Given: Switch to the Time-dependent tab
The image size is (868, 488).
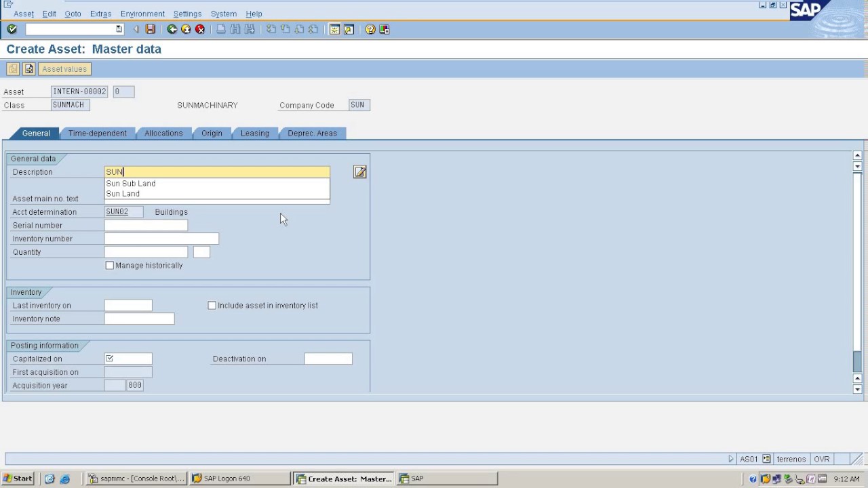Looking at the screenshot, I should (x=98, y=134).
